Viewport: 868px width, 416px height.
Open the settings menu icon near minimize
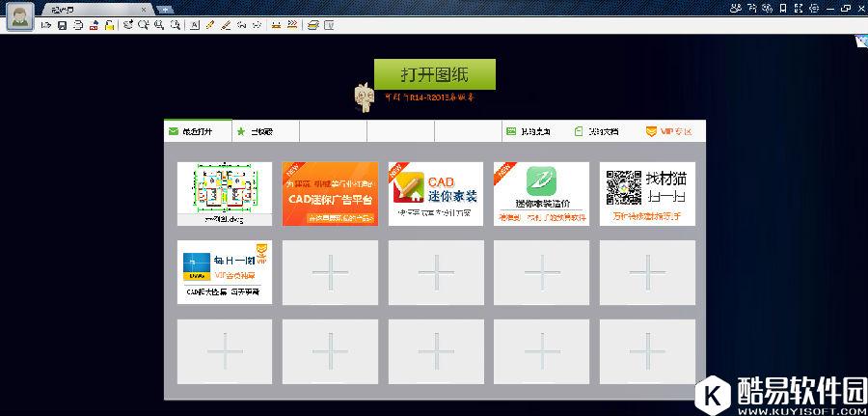tap(814, 9)
